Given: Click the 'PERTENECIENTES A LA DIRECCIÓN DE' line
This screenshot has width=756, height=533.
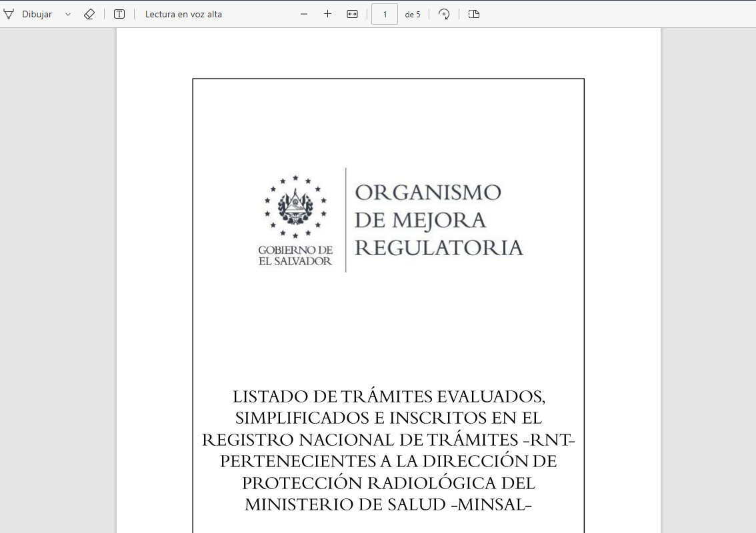Looking at the screenshot, I should pyautogui.click(x=389, y=461).
